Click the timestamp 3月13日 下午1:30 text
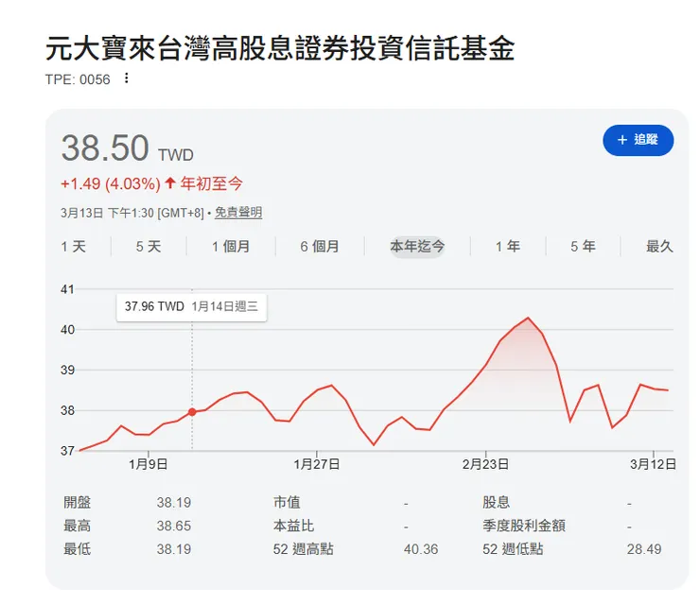The width and height of the screenshot is (700, 605). [x=107, y=213]
